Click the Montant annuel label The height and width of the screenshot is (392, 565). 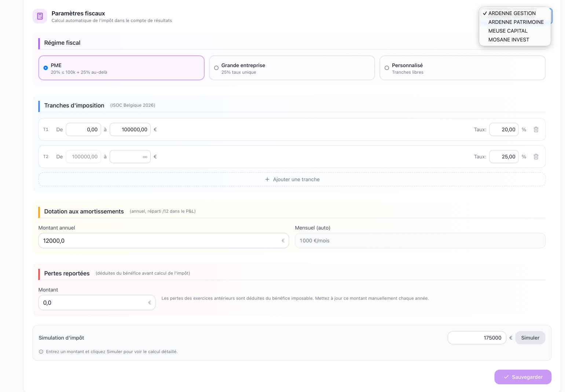[57, 228]
